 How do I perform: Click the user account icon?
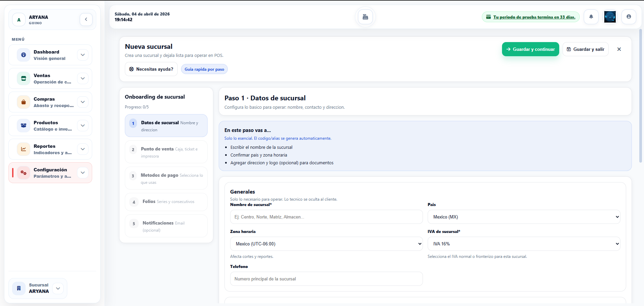click(628, 17)
